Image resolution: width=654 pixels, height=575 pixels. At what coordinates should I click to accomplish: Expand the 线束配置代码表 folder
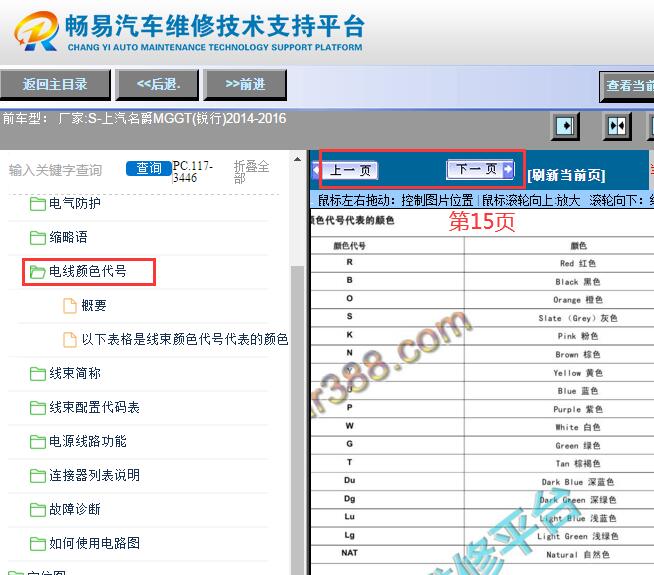click(94, 407)
